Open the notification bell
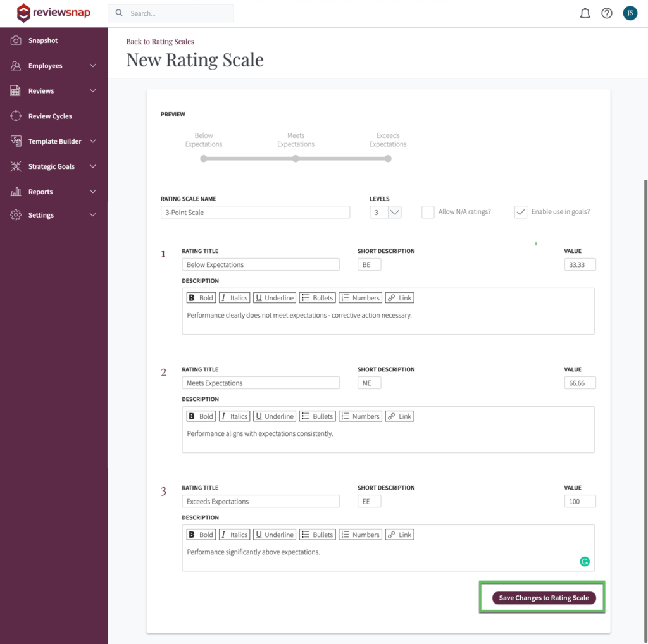The height and width of the screenshot is (644, 648). [x=585, y=13]
